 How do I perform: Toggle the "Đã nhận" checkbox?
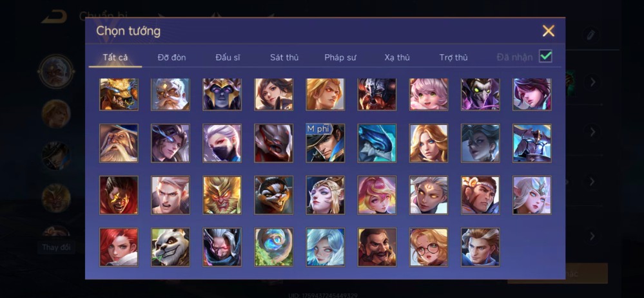point(545,56)
